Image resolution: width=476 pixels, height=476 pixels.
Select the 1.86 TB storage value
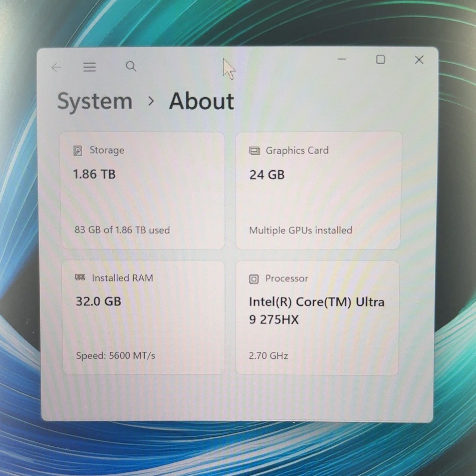94,174
